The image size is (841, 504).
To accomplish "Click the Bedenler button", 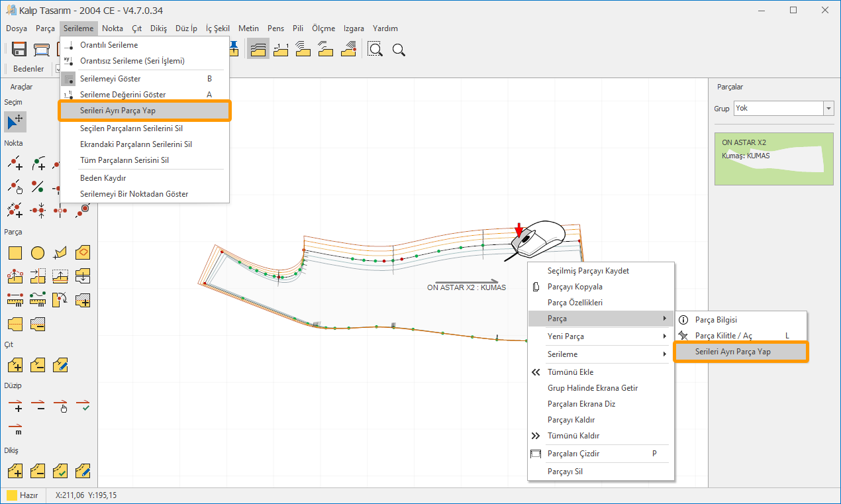I will tap(28, 69).
